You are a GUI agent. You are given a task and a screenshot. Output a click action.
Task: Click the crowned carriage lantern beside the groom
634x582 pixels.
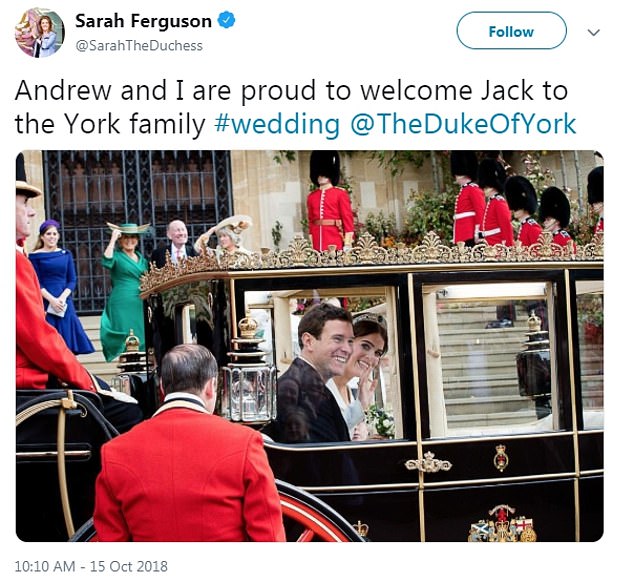tap(248, 370)
